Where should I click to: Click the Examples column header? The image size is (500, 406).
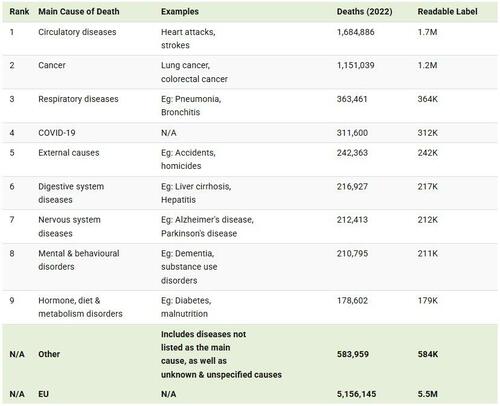point(180,12)
